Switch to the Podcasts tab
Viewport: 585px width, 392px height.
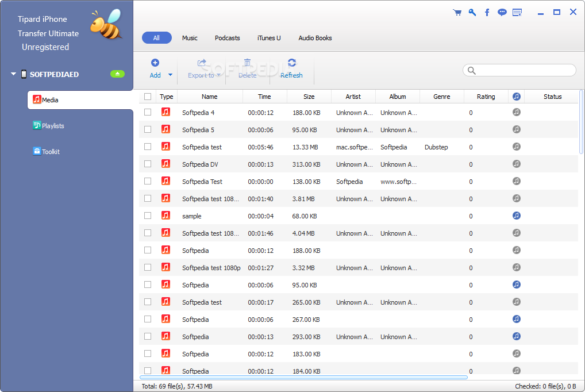[x=227, y=38]
